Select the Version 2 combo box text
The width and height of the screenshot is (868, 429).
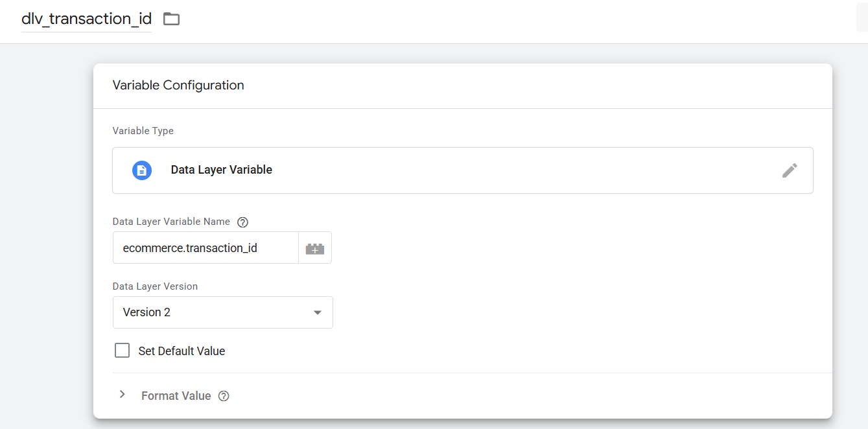click(147, 312)
